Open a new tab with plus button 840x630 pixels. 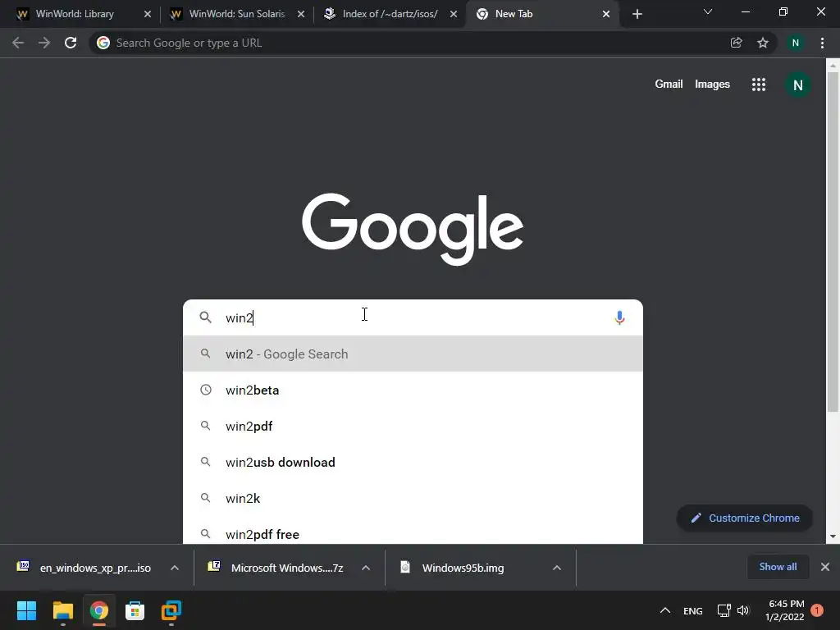click(637, 14)
